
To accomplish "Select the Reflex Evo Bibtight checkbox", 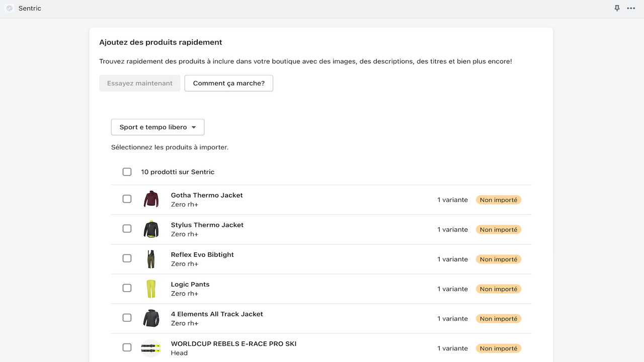I will 127,258.
